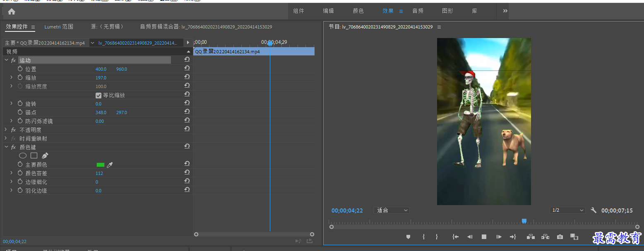Expand the 防闪烁滤镜 property
The width and height of the screenshot is (644, 251).
click(x=12, y=121)
